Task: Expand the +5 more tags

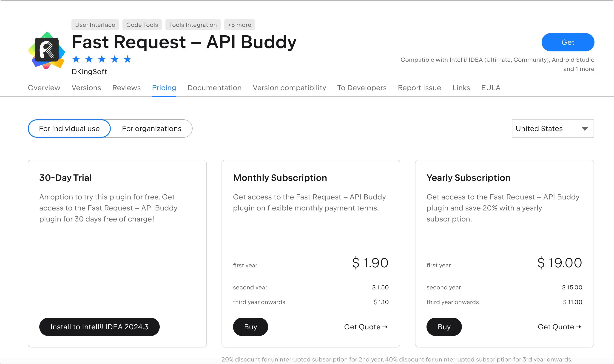Action: pyautogui.click(x=239, y=25)
